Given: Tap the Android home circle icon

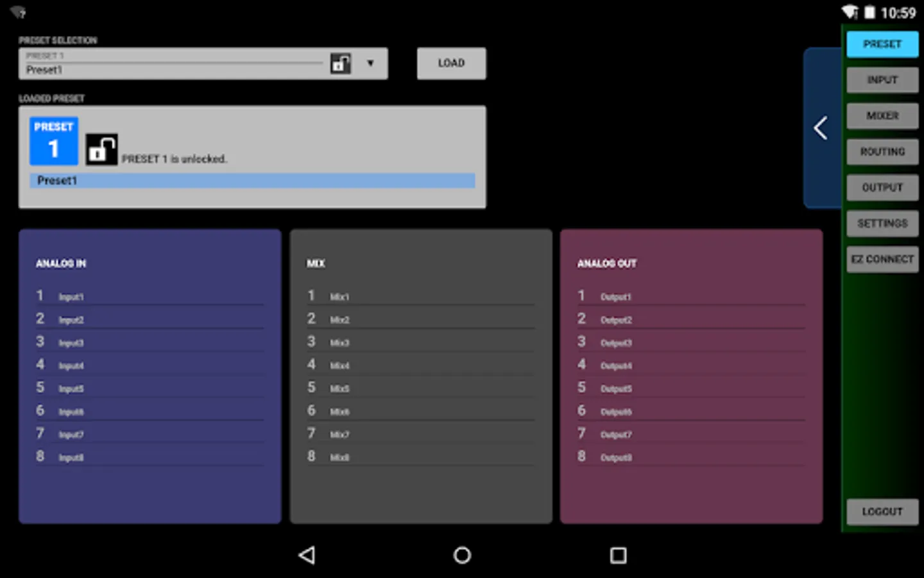Looking at the screenshot, I should pyautogui.click(x=462, y=555).
